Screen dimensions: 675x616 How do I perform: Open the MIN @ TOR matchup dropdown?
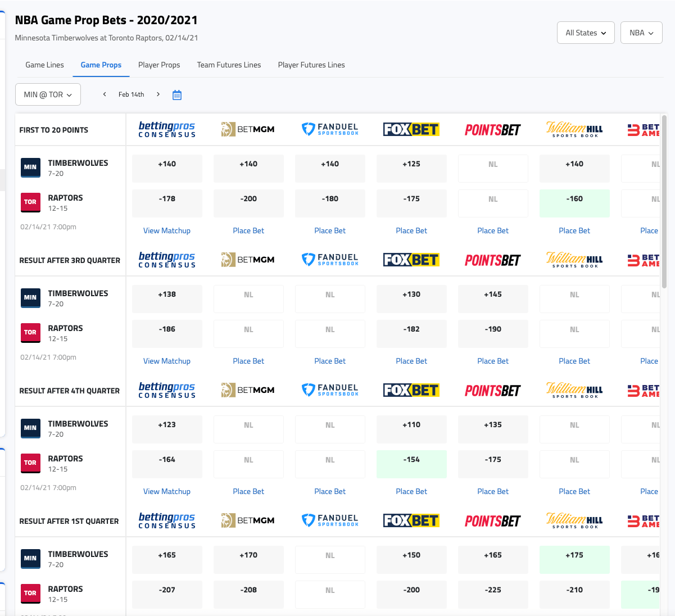[48, 94]
